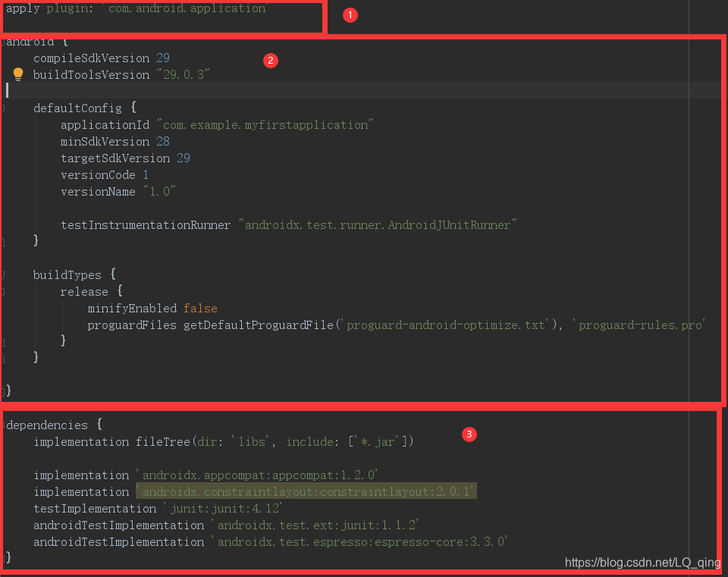Click the 'com.android.application' plugin string
Image resolution: width=728 pixels, height=577 pixels.
(x=184, y=8)
